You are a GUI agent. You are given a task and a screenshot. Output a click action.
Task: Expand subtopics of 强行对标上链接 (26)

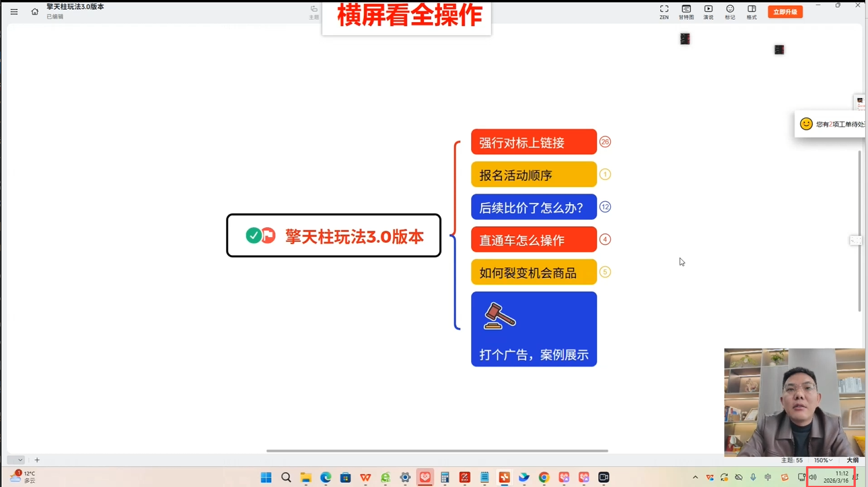[x=605, y=142]
